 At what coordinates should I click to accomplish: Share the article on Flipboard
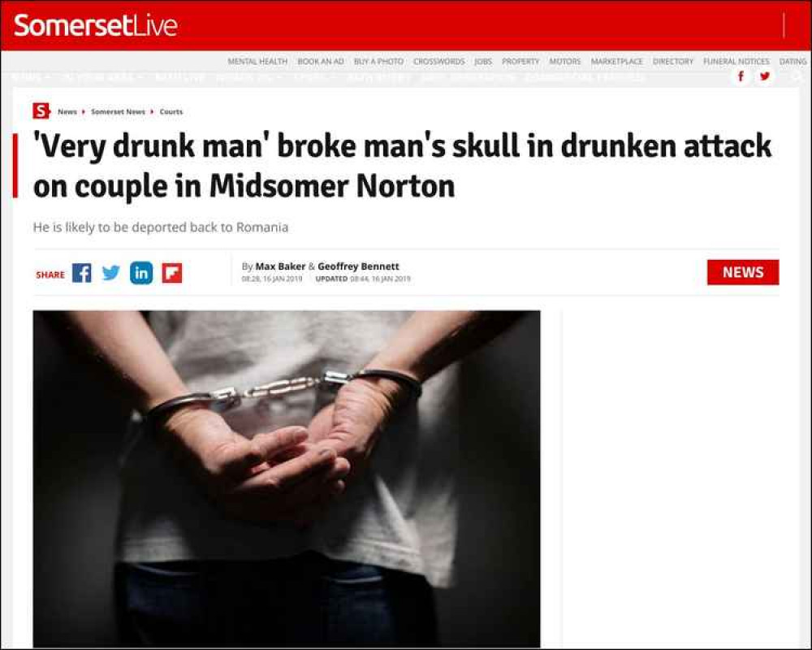(x=172, y=273)
